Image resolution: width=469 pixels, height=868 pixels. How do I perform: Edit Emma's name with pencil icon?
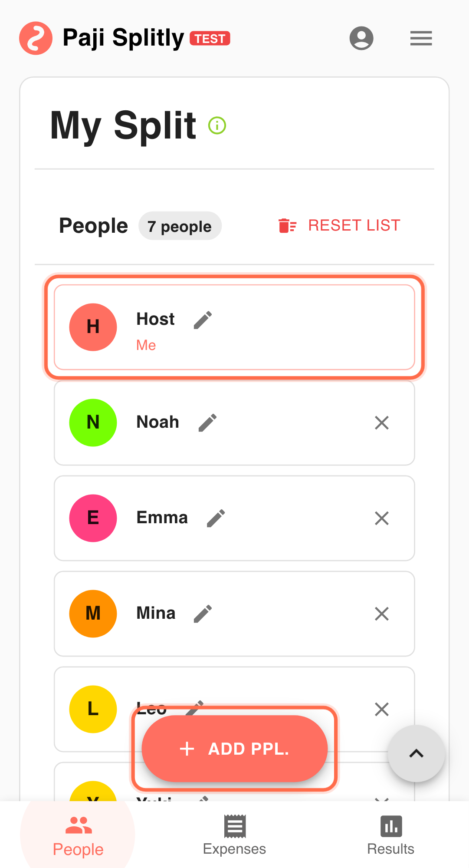click(216, 518)
